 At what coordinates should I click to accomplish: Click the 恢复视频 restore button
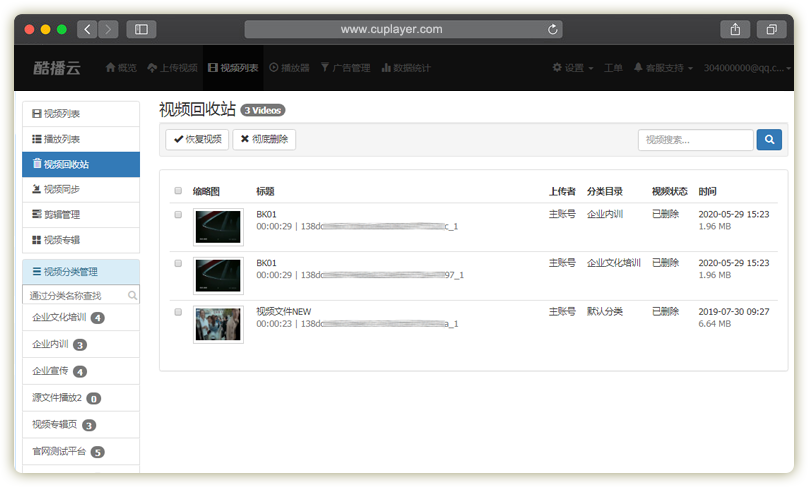[197, 139]
